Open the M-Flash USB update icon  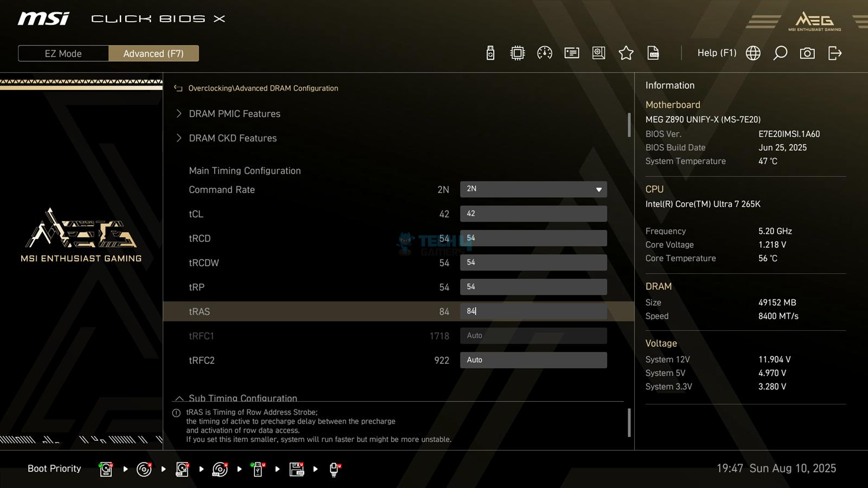[490, 53]
